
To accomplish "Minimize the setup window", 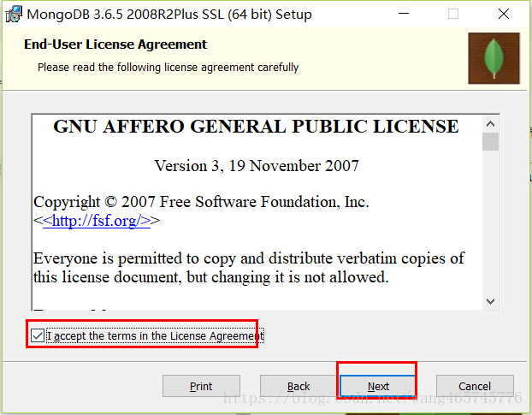I will coord(404,14).
